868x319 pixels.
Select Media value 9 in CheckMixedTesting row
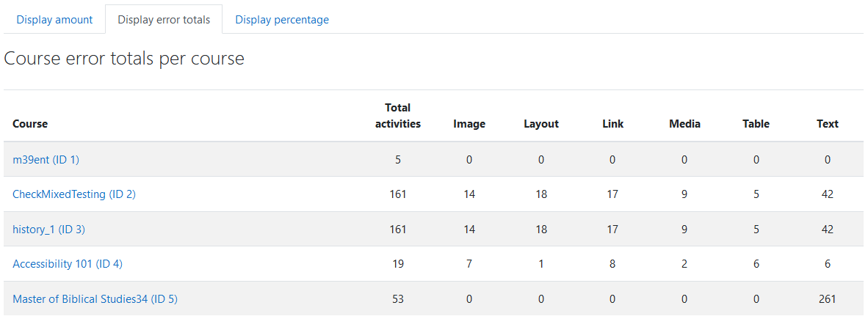684,194
